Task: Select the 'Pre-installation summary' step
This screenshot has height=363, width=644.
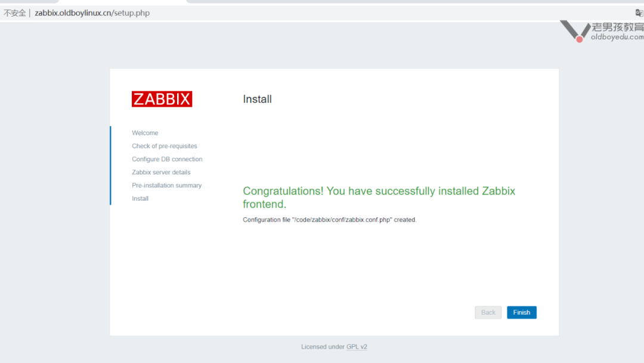Action: (167, 186)
